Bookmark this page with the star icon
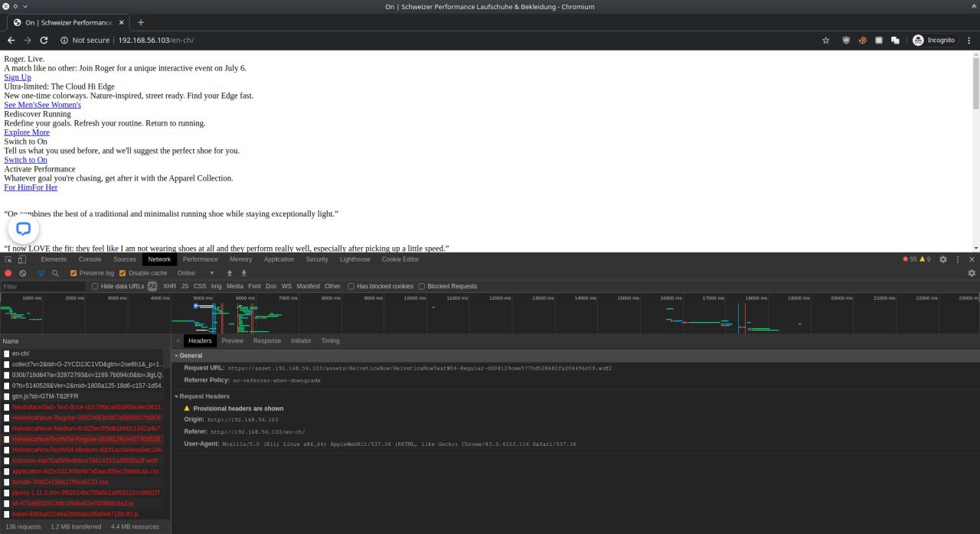The width and height of the screenshot is (980, 534). pos(825,41)
